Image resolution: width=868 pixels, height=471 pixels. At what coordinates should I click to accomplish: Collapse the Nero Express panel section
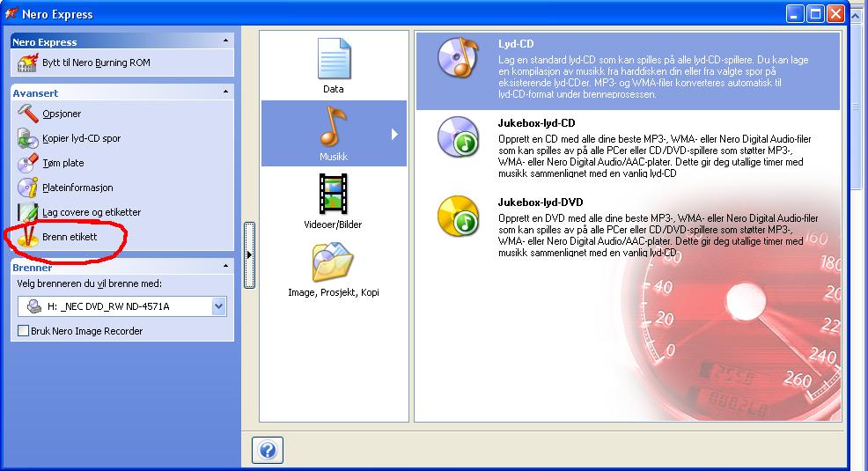pyautogui.click(x=225, y=41)
